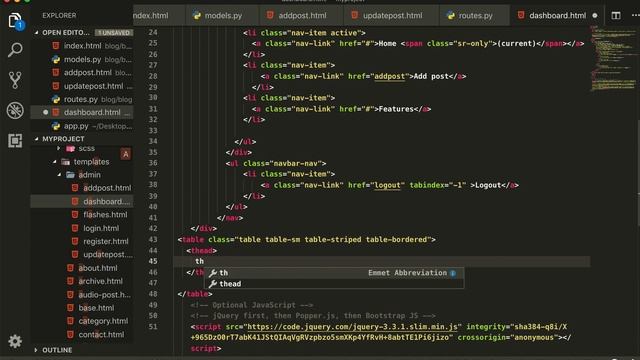Open the Manage gear menu

15,341
